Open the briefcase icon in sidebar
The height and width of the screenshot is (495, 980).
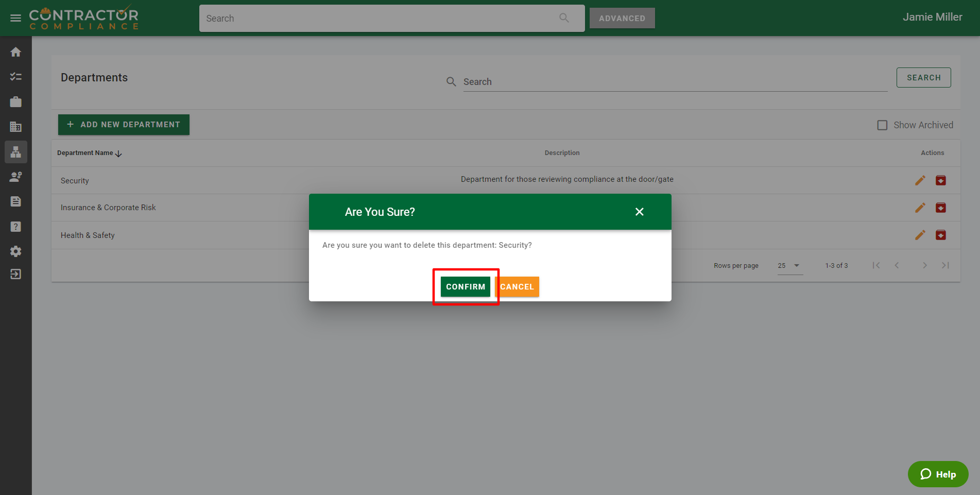point(15,102)
